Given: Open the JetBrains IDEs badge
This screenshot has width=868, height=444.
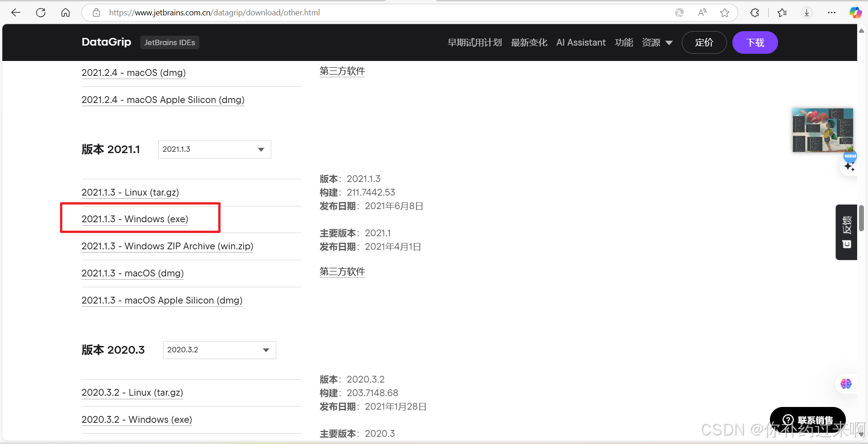Looking at the screenshot, I should (x=170, y=42).
